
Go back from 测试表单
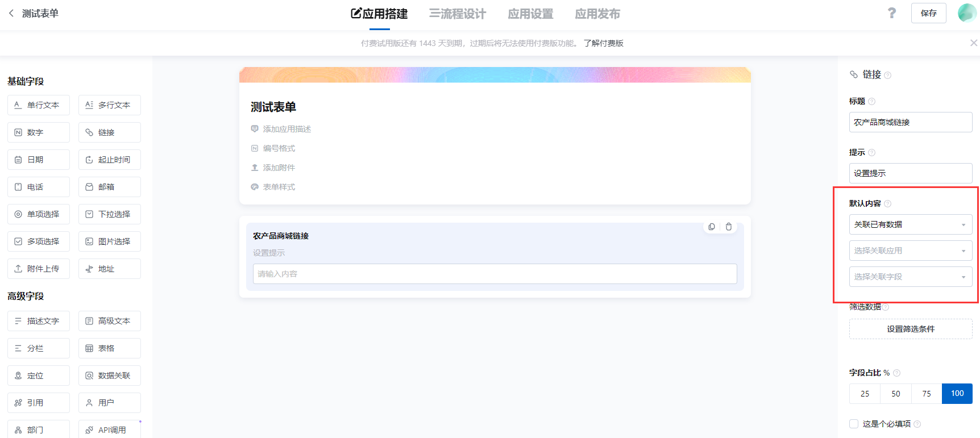coord(11,13)
